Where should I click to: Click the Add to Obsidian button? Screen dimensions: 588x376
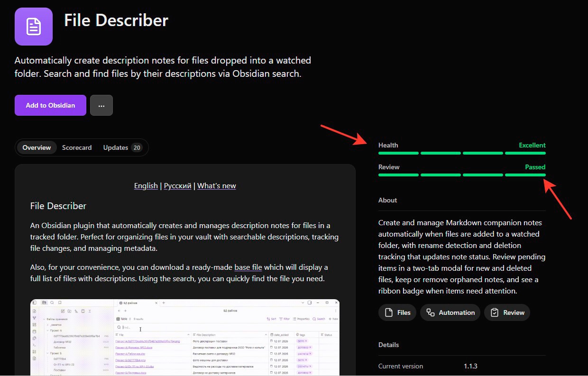coord(50,105)
